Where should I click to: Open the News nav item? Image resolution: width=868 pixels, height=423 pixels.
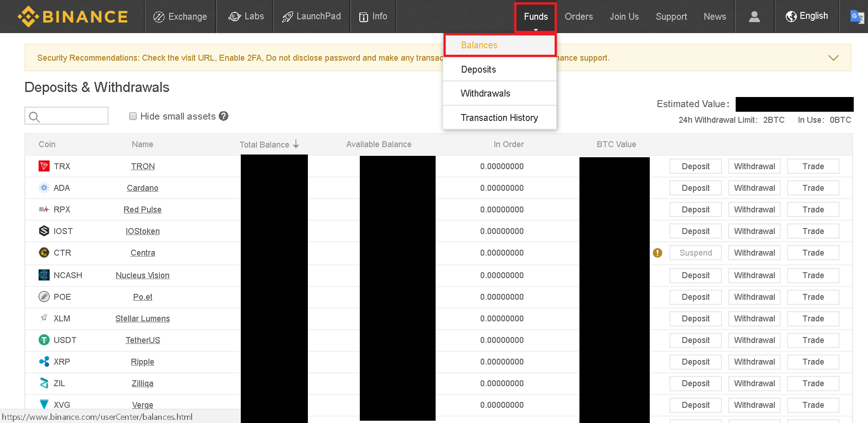(x=715, y=17)
